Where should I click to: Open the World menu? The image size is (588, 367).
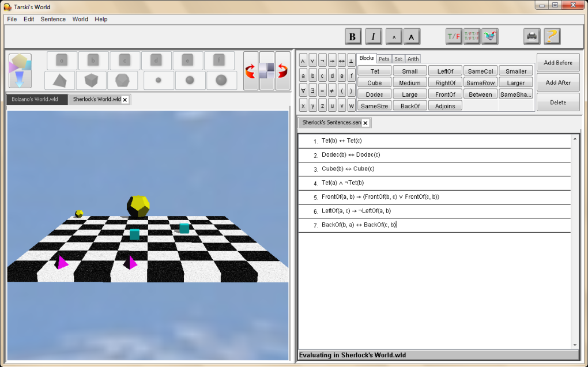[80, 19]
